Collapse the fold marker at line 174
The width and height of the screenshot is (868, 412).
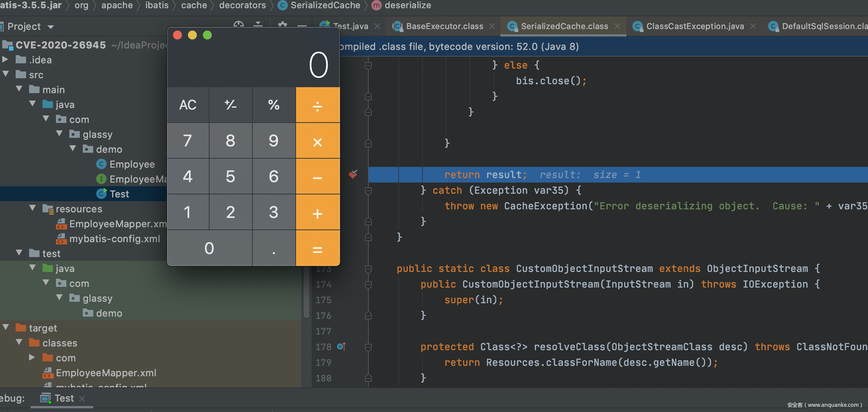click(x=368, y=285)
